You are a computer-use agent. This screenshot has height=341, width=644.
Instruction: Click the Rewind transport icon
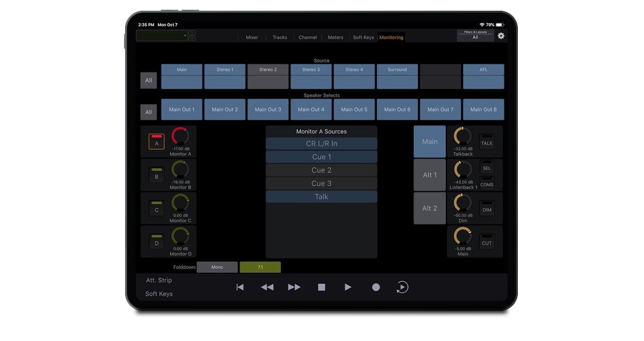point(267,287)
